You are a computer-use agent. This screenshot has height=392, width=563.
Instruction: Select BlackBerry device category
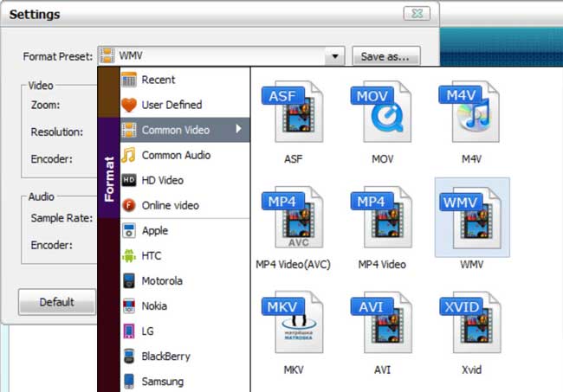pyautogui.click(x=184, y=357)
